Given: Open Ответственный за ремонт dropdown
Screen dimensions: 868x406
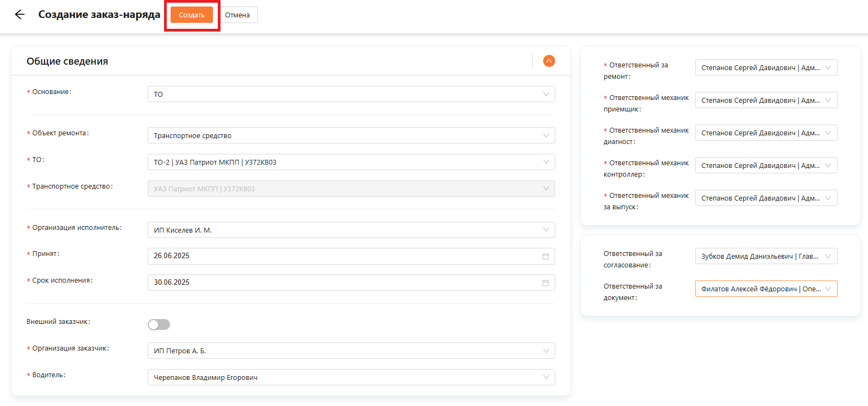Looking at the screenshot, I should click(x=765, y=68).
